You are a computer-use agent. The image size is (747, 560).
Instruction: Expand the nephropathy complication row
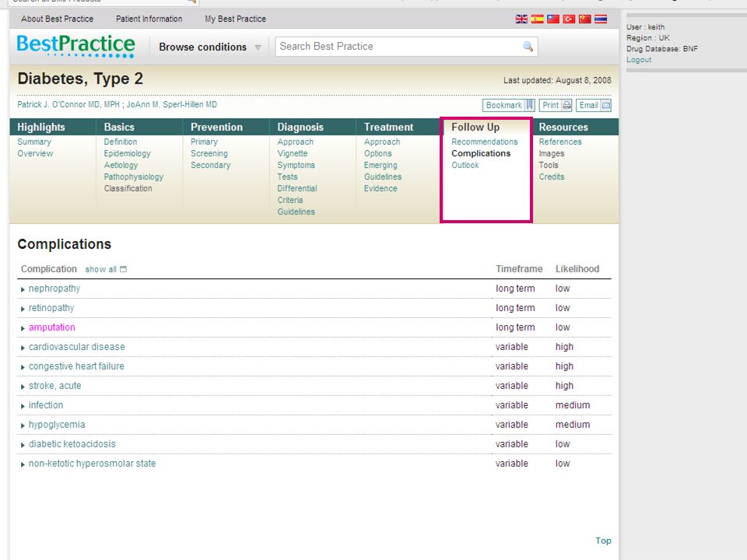pos(23,289)
